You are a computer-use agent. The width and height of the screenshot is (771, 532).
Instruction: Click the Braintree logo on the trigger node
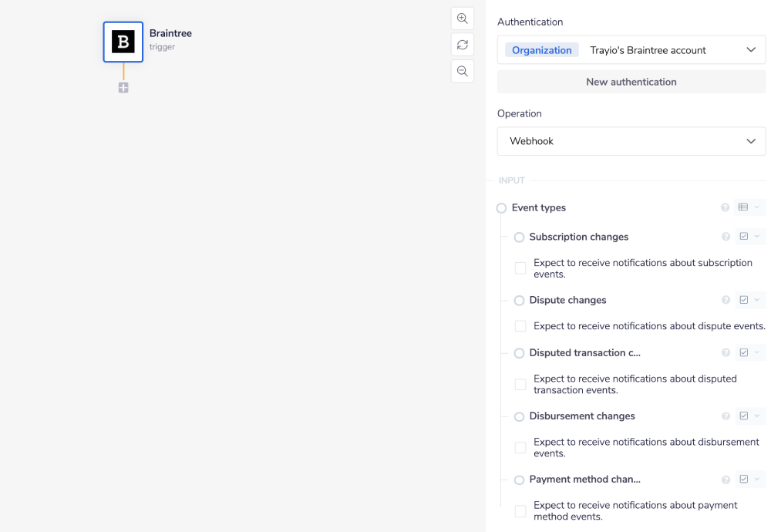pos(123,42)
